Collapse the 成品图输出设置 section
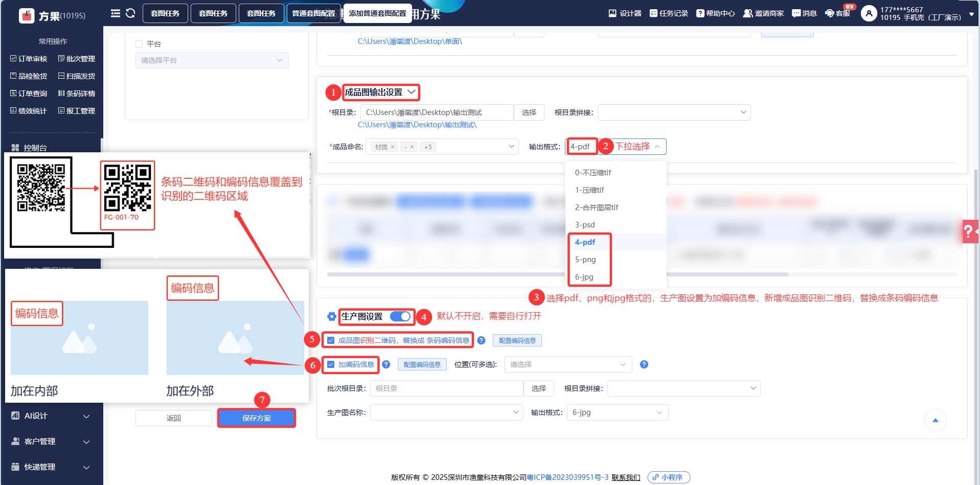980x485 pixels. (x=412, y=92)
